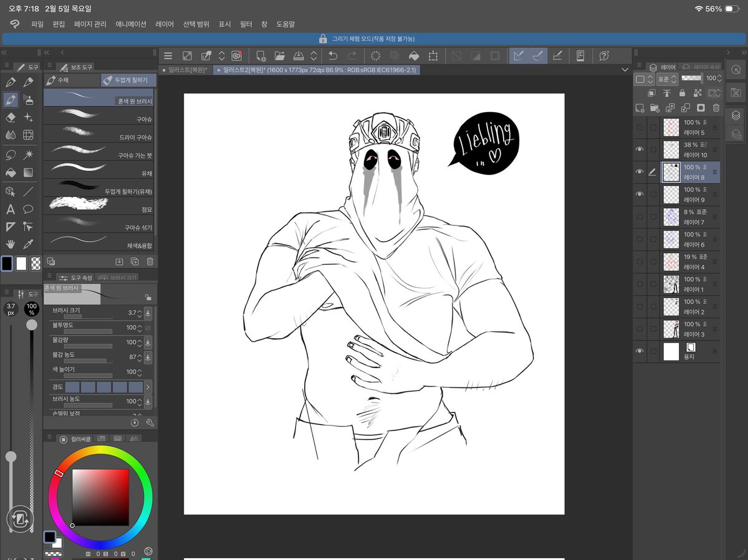Select the Blend droplets tool
This screenshot has height=560, width=748.
tap(11, 135)
